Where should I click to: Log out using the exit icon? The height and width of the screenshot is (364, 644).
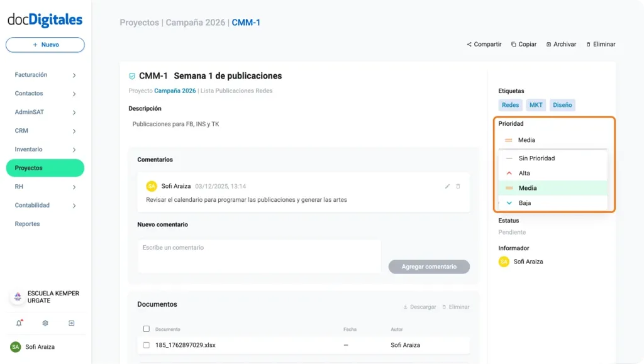[71, 323]
